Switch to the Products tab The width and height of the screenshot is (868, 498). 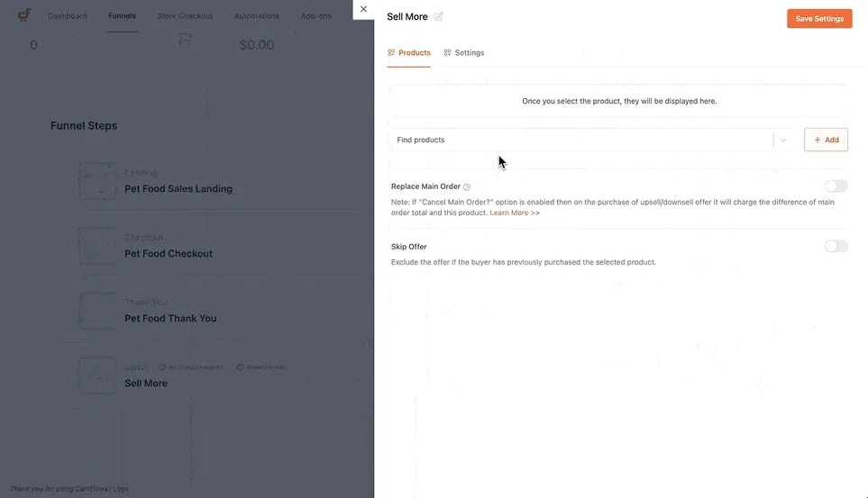409,52
